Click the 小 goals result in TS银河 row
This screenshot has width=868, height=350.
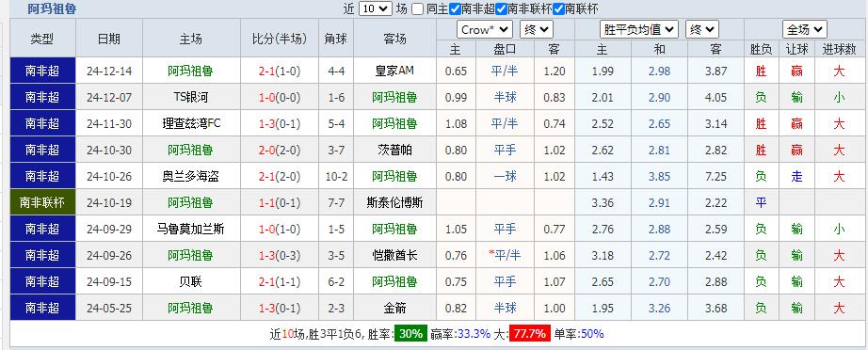[839, 97]
